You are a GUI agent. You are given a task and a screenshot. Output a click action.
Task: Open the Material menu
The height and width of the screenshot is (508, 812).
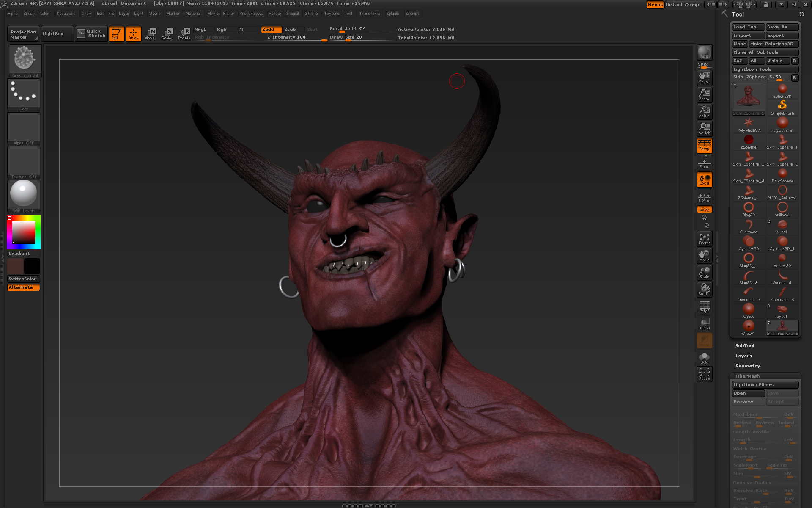pyautogui.click(x=193, y=14)
